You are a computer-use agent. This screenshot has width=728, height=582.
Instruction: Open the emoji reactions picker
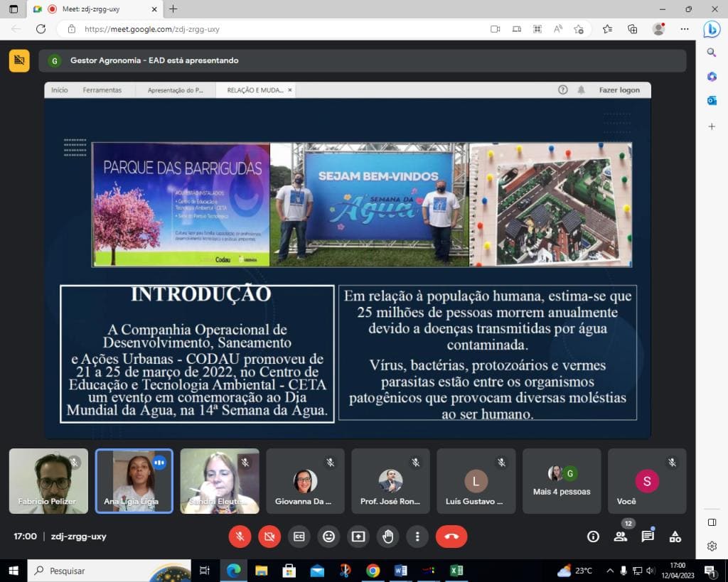pyautogui.click(x=328, y=537)
